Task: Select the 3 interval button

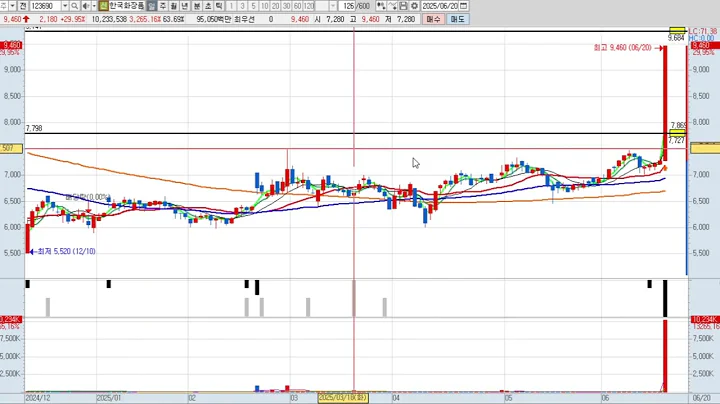Action: coord(242,6)
